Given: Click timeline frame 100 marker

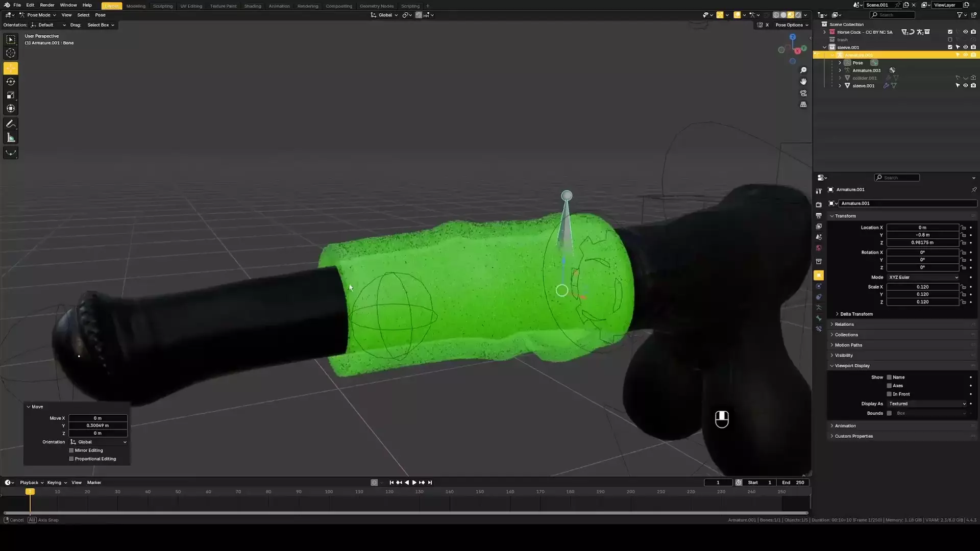Looking at the screenshot, I should 329,492.
